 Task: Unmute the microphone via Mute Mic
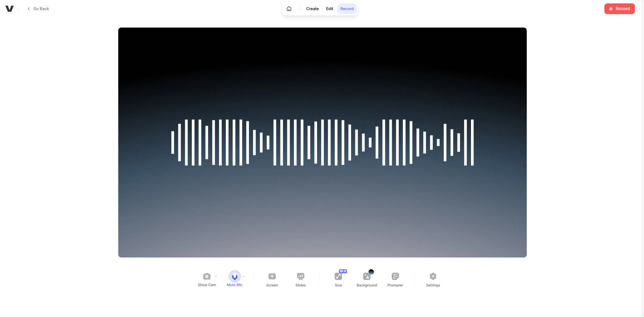pos(234,277)
